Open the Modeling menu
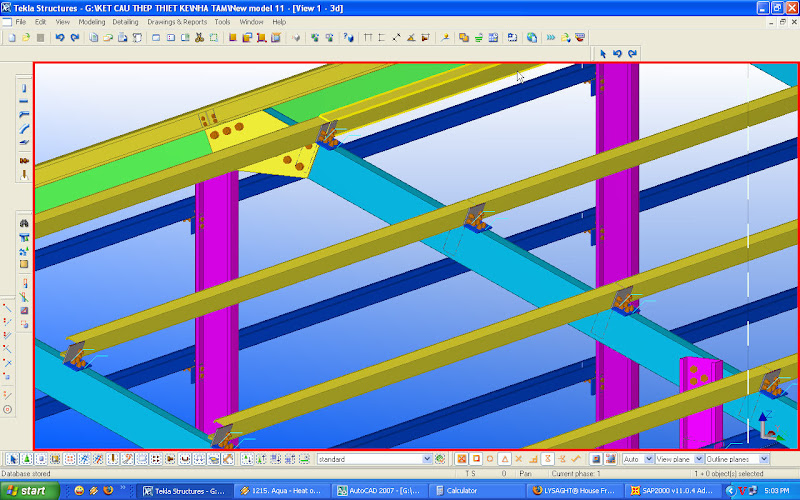800x500 pixels. pyautogui.click(x=91, y=21)
